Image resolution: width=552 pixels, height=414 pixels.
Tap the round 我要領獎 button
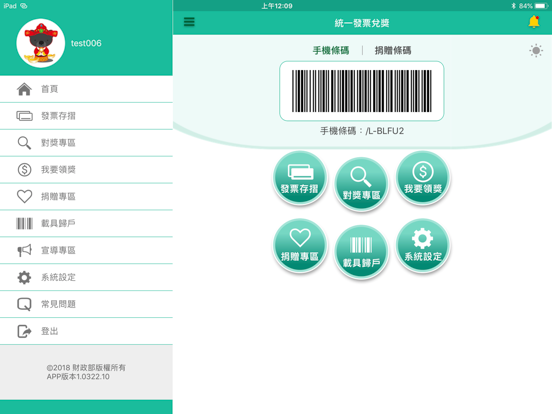[423, 177]
